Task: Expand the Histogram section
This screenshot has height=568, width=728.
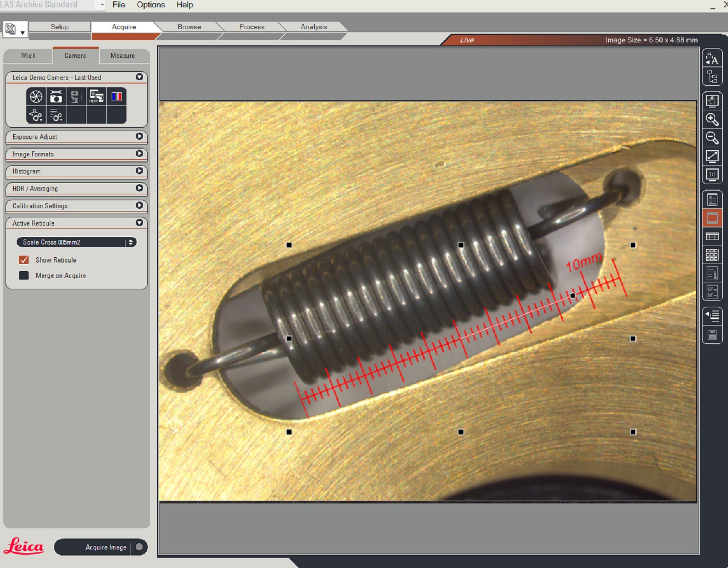Action: click(139, 171)
